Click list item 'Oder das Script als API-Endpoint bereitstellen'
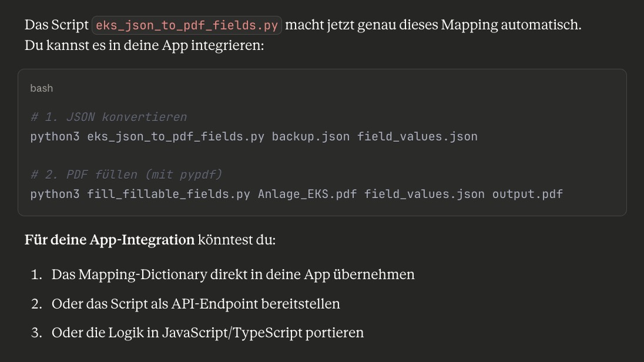644x362 pixels. click(x=196, y=304)
